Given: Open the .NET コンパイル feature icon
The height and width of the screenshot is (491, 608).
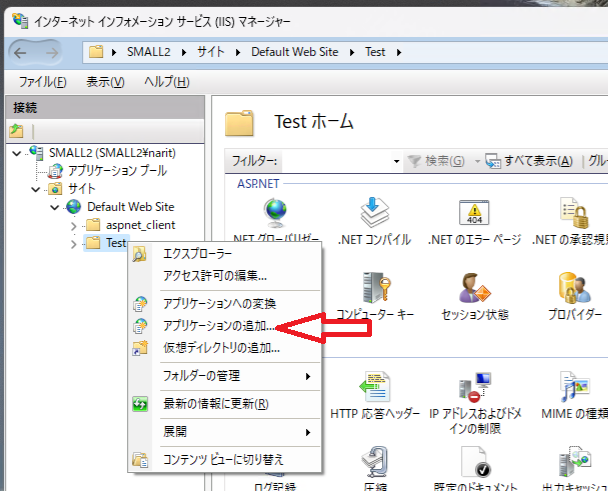Looking at the screenshot, I should [374, 214].
